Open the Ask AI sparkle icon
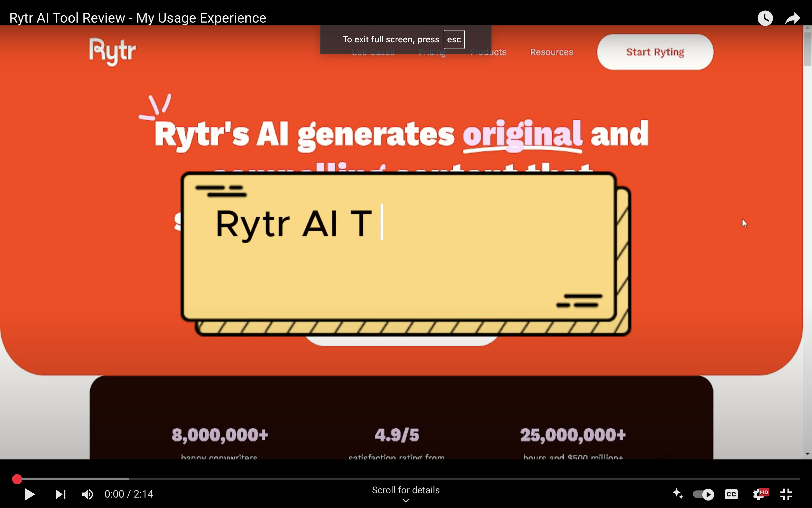Image resolution: width=812 pixels, height=508 pixels. (x=678, y=494)
